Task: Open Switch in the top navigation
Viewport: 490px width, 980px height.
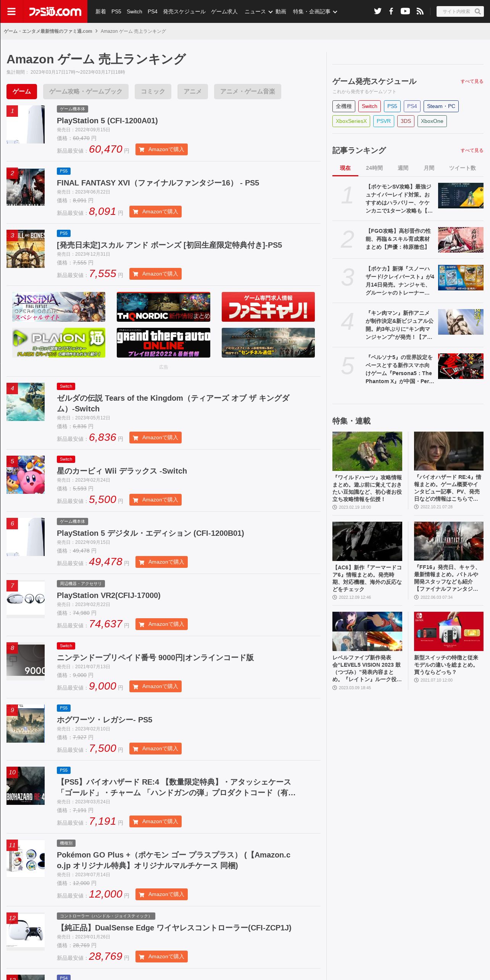Action: point(134,11)
